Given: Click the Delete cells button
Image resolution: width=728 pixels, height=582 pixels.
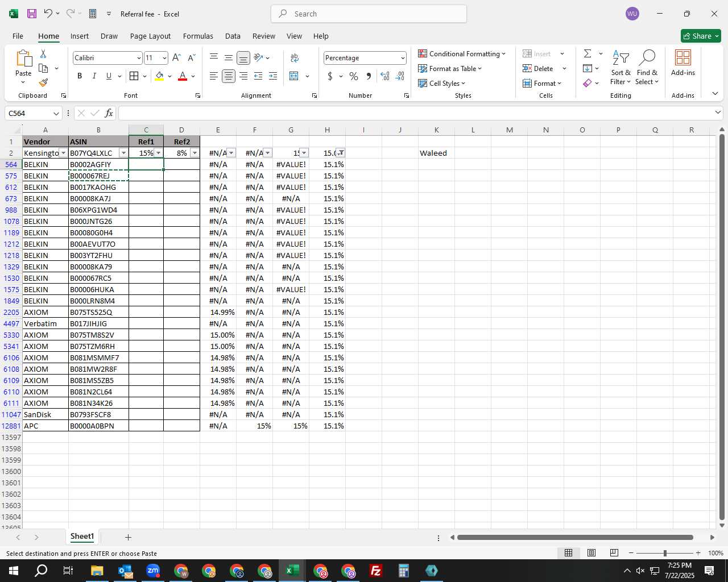Looking at the screenshot, I should tap(538, 68).
